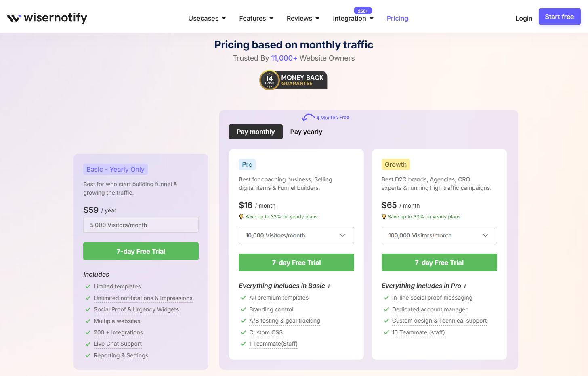Click the checkmark beside Limited templates
This screenshot has height=376, width=588.
[88, 286]
